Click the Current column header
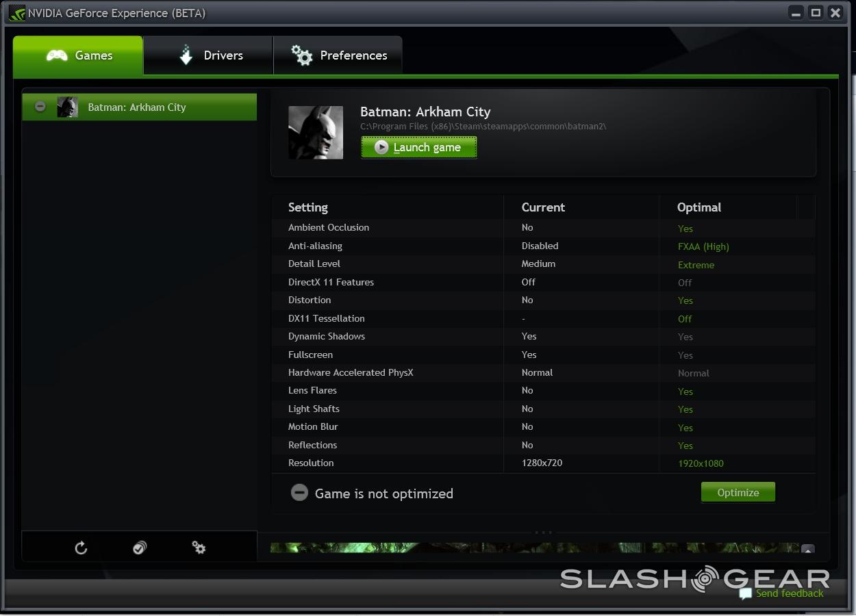Screen dimensions: 856x616 tap(543, 207)
